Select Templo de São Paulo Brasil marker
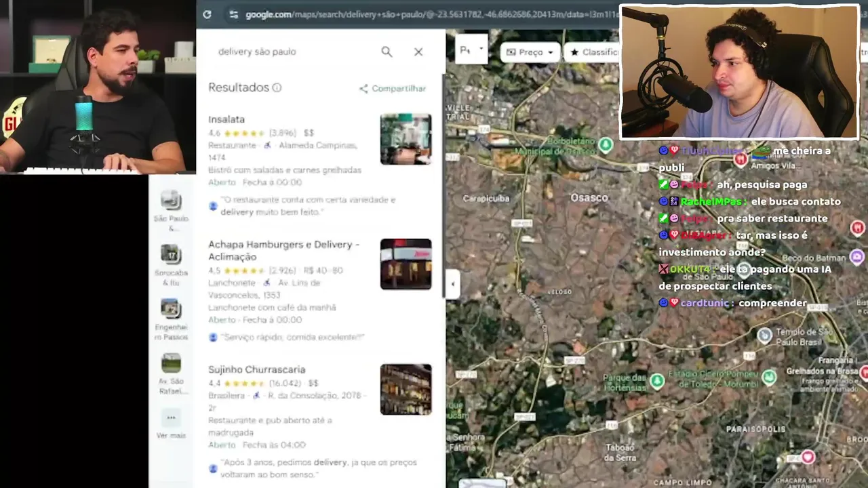Image resolution: width=868 pixels, height=488 pixels. (x=765, y=335)
